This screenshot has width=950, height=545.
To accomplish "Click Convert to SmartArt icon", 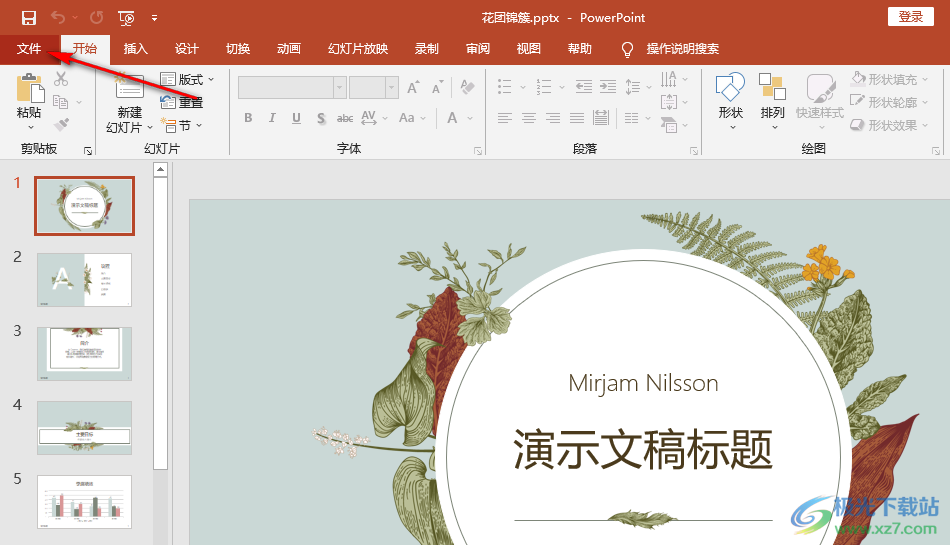I will point(669,125).
